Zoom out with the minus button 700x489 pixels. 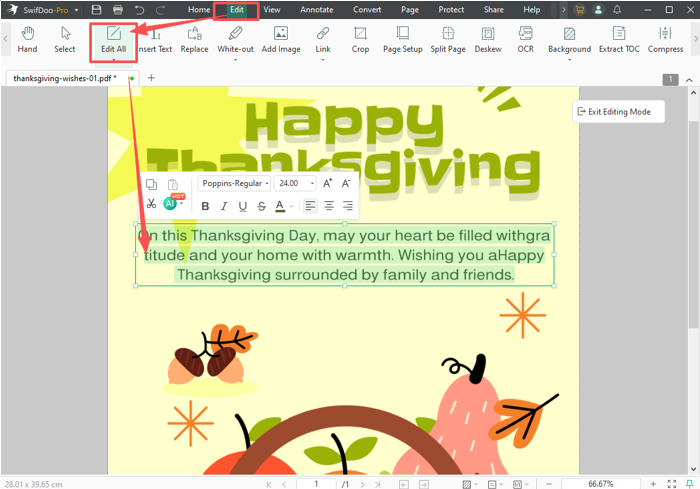[549, 484]
